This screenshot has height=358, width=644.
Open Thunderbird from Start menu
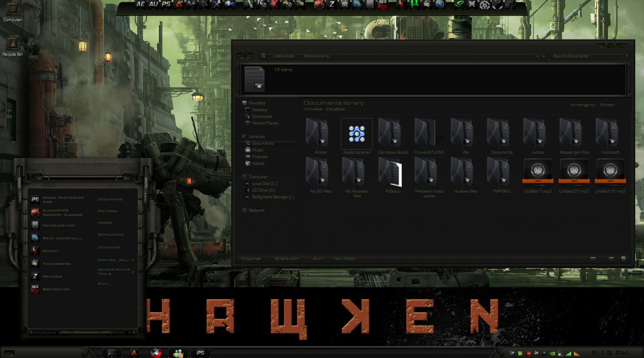pos(52,263)
